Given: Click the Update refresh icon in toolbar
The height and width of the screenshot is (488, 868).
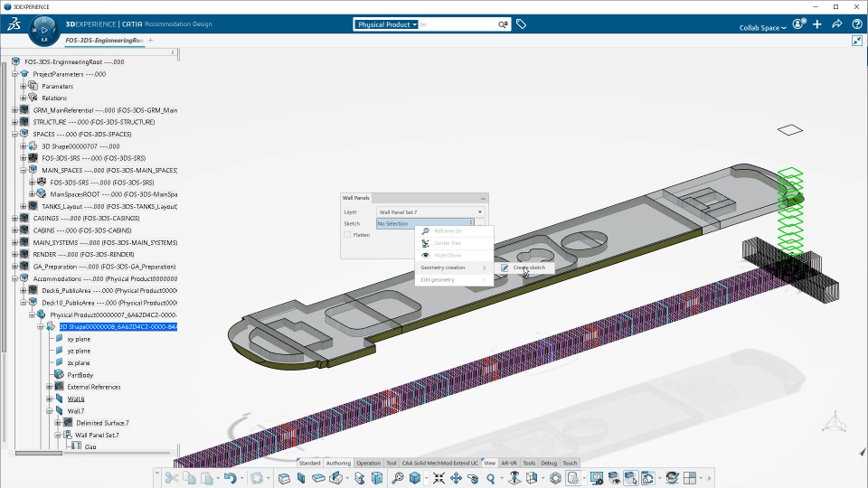Looking at the screenshot, I should pos(256,478).
